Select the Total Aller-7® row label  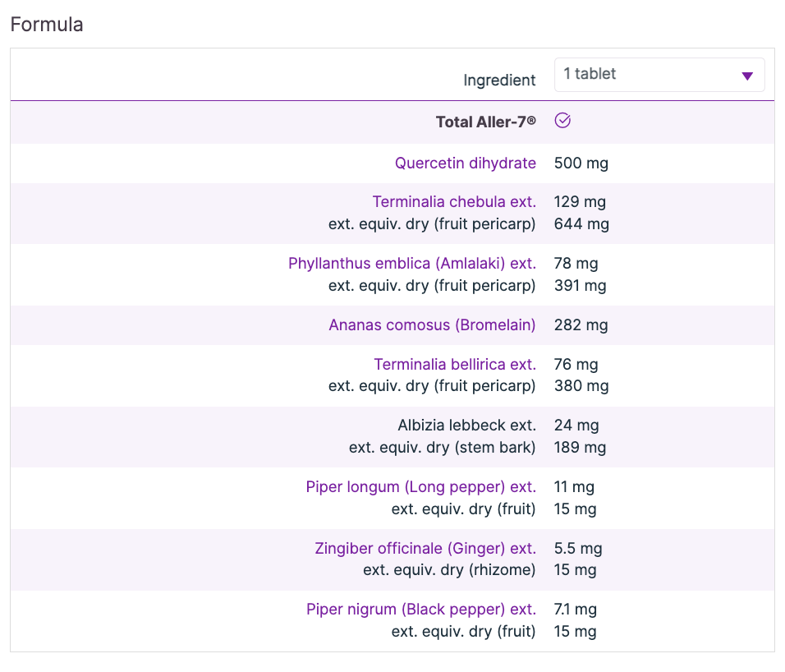(x=485, y=122)
